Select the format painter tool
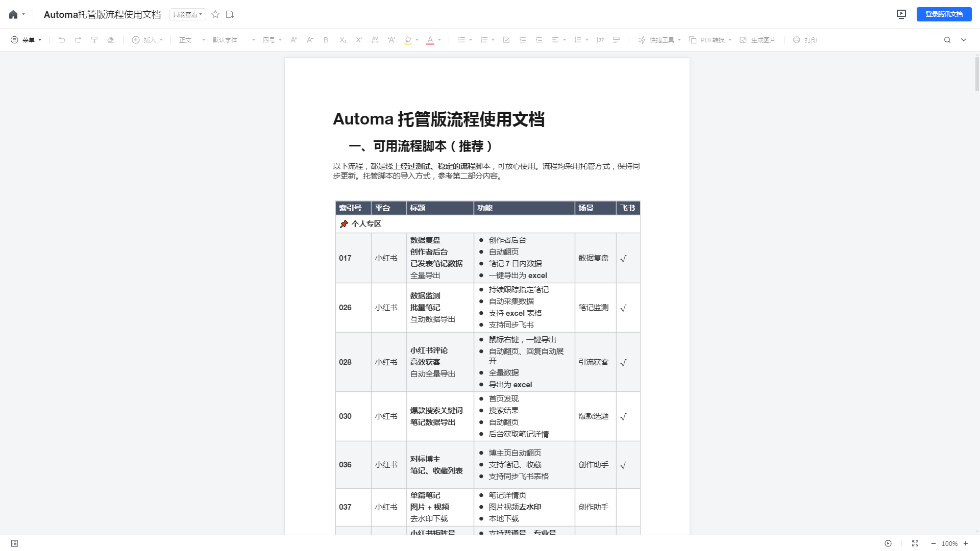980x551 pixels. pyautogui.click(x=94, y=40)
